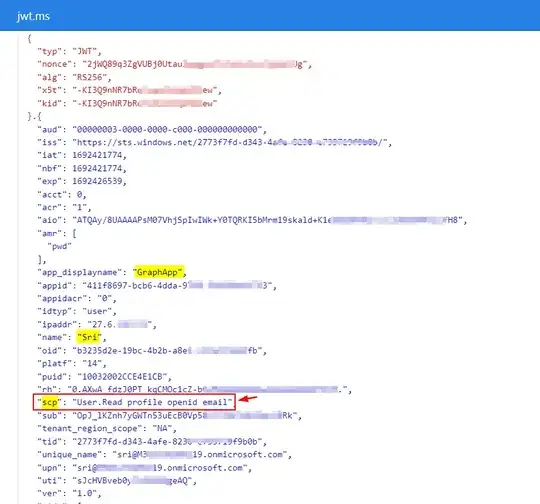Click the "tid" claim line
Viewport: 540px width, 504px height.
point(152,442)
